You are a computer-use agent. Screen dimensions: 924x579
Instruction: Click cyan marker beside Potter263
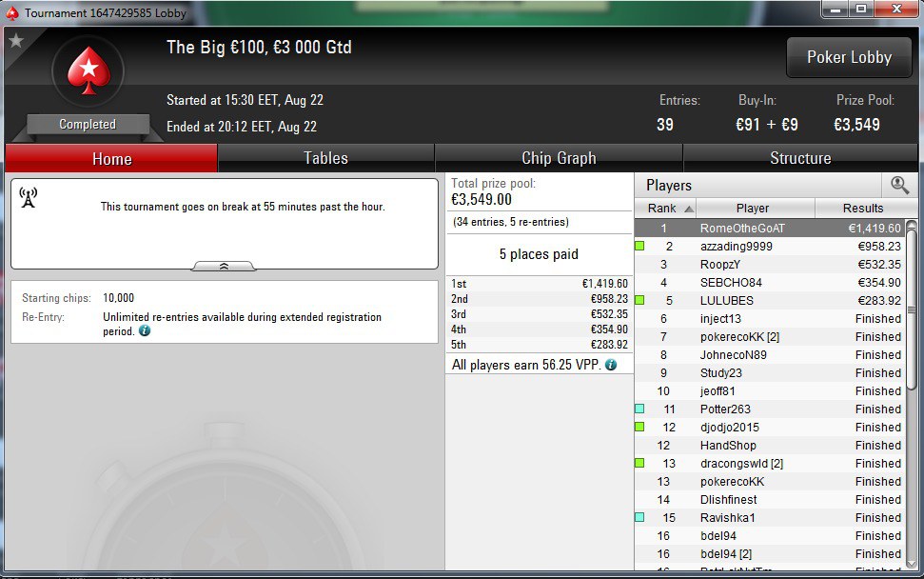(639, 409)
